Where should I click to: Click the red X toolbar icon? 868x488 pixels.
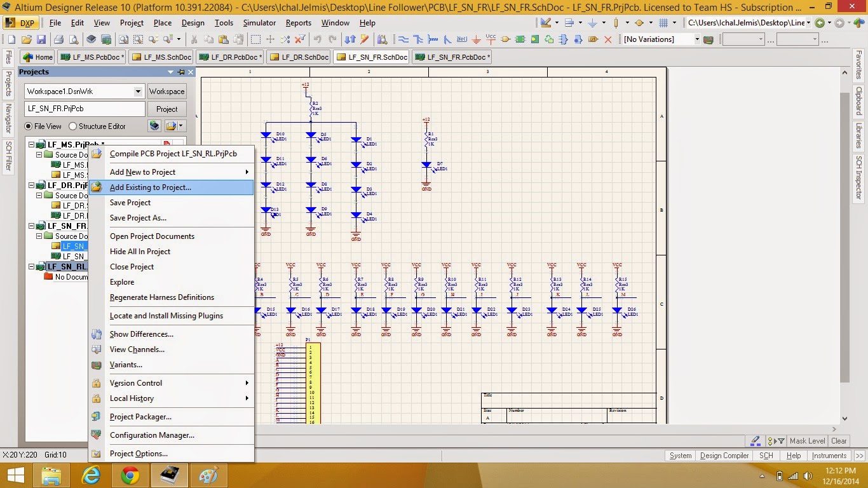[x=607, y=39]
